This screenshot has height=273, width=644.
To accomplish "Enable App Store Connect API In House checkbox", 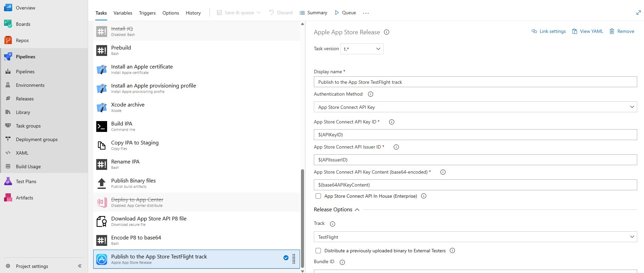I will tap(318, 196).
